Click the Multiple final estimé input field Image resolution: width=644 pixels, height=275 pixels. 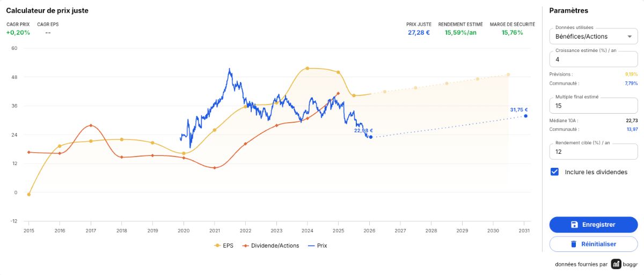(593, 106)
